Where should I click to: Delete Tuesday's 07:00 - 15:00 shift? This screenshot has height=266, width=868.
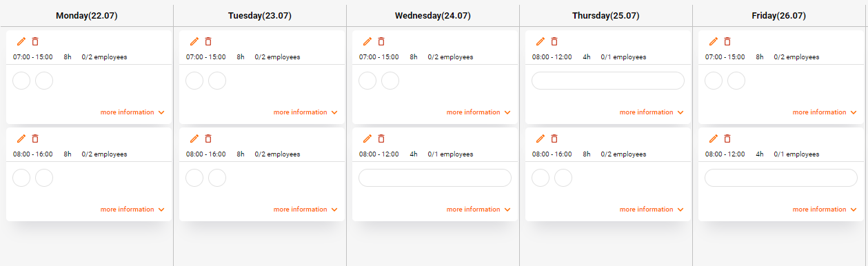click(209, 42)
